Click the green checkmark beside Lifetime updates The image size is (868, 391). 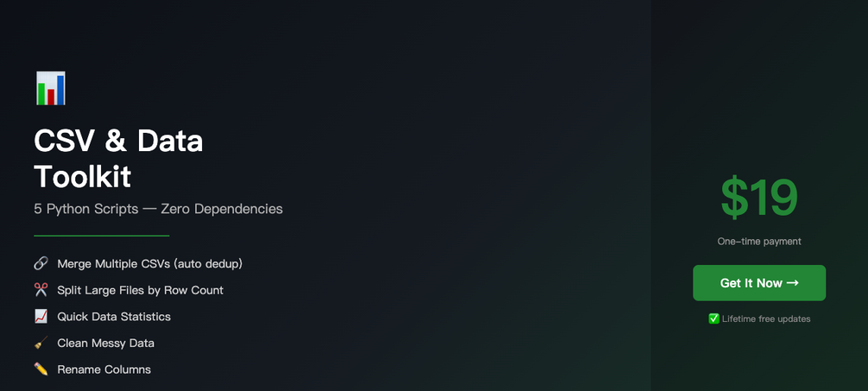pos(714,318)
